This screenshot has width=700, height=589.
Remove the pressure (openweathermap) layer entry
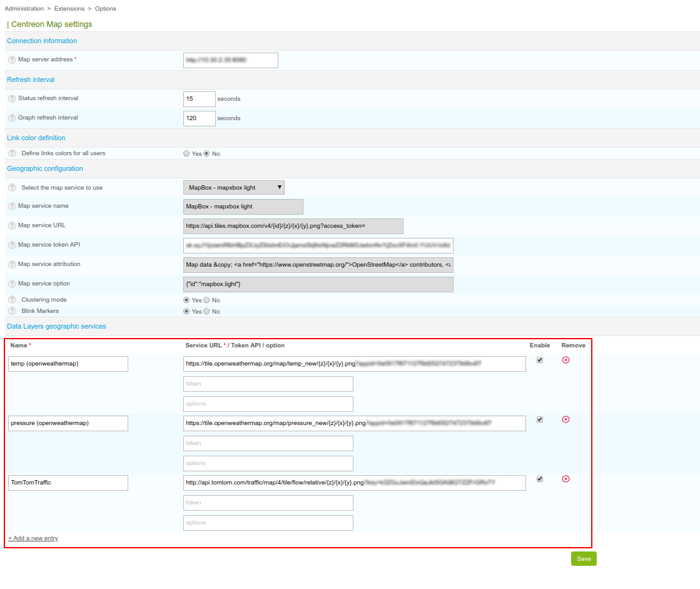(566, 419)
